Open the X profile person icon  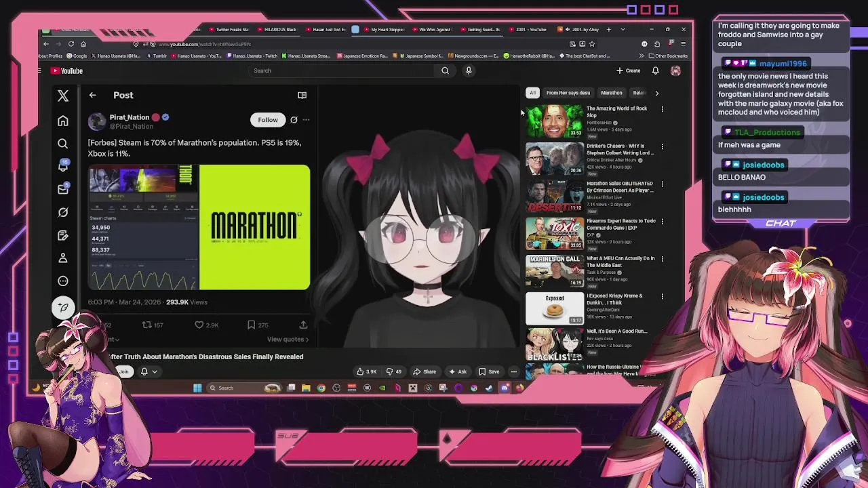pyautogui.click(x=63, y=258)
